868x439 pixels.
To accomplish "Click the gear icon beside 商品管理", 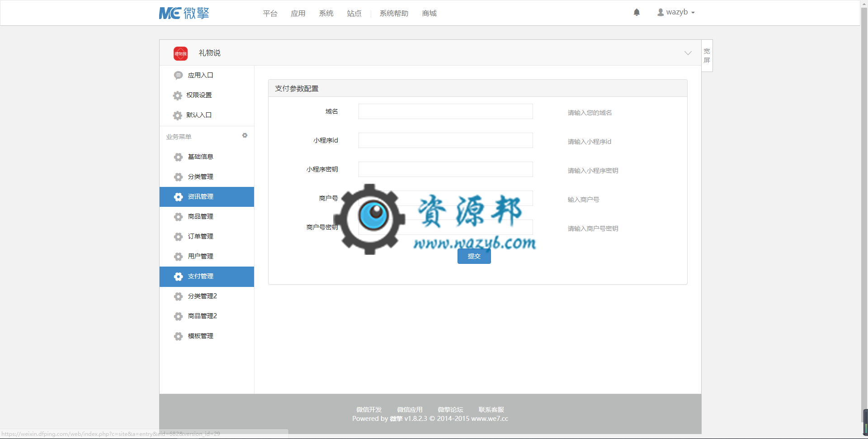I will coord(178,217).
